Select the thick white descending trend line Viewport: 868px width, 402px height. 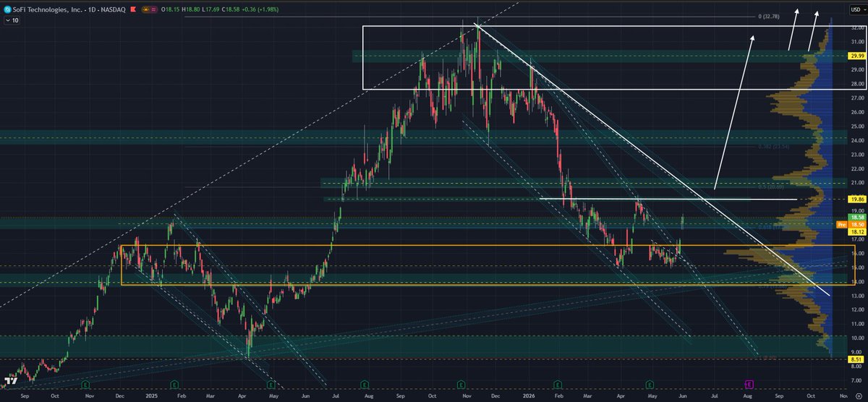click(651, 161)
